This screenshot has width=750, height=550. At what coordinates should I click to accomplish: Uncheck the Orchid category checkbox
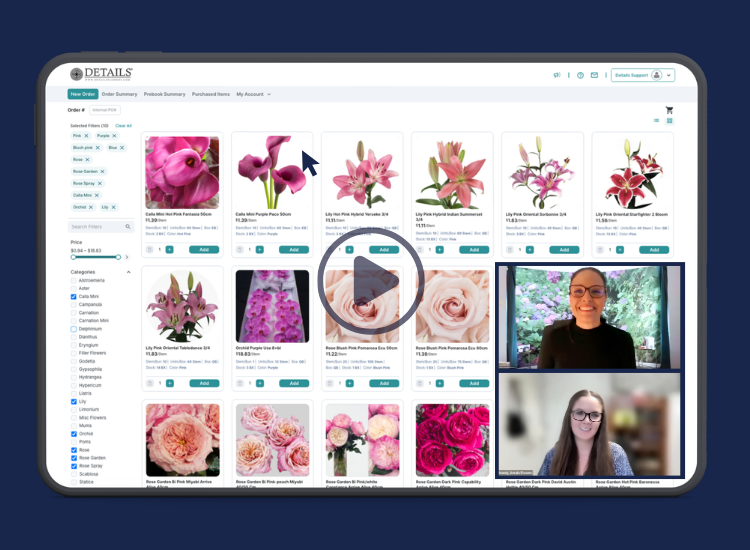point(74,434)
